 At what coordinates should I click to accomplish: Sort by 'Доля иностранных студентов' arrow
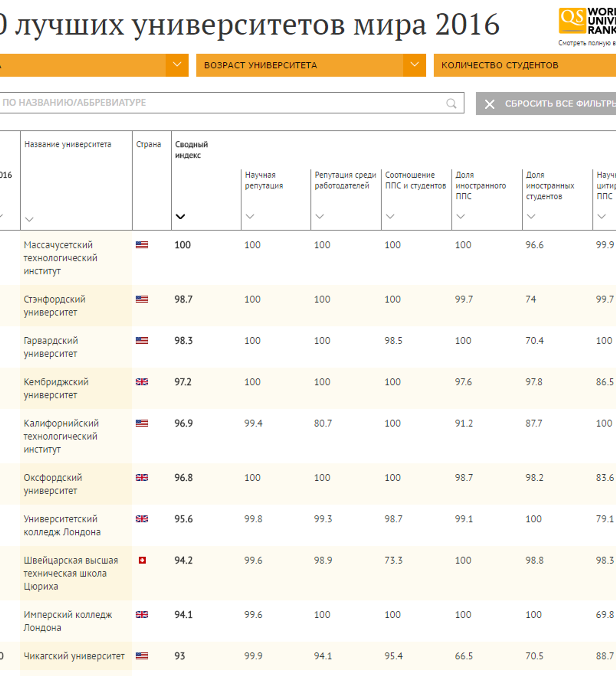click(531, 216)
